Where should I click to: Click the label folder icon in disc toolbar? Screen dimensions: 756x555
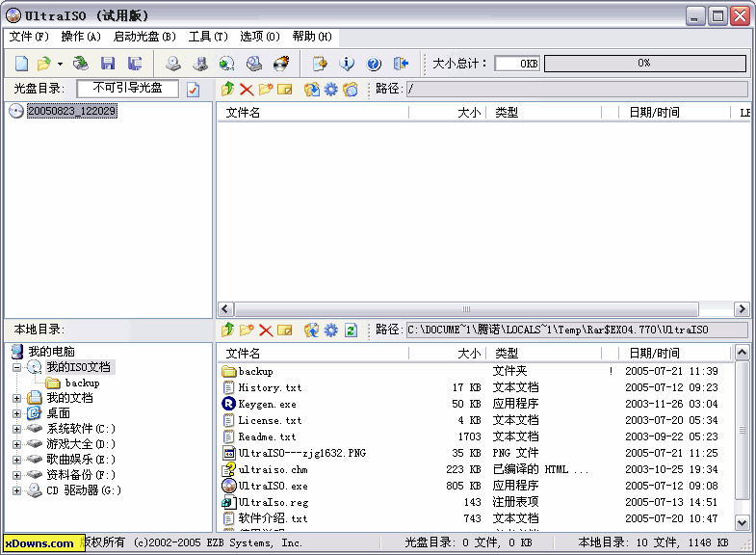pyautogui.click(x=351, y=90)
